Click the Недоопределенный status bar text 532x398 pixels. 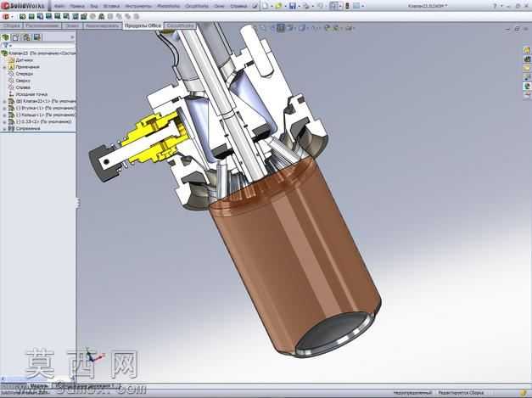point(412,393)
